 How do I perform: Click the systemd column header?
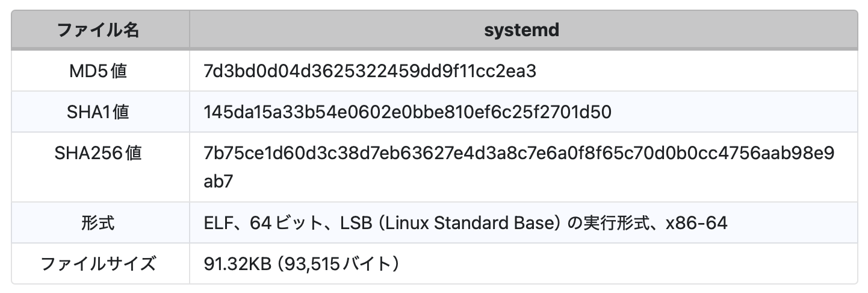tap(521, 30)
